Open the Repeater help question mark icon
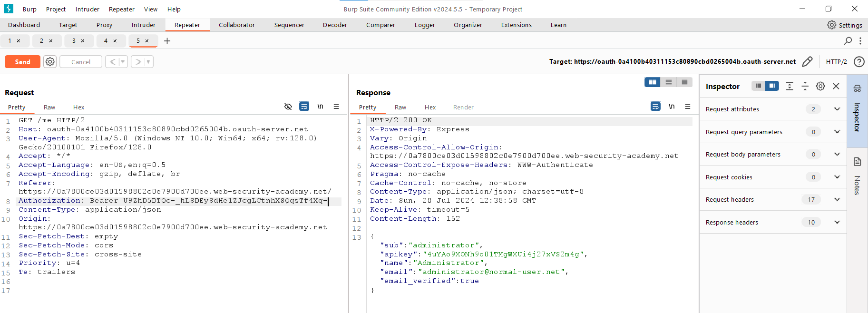Screen dimensions: 868x313 coord(859,61)
